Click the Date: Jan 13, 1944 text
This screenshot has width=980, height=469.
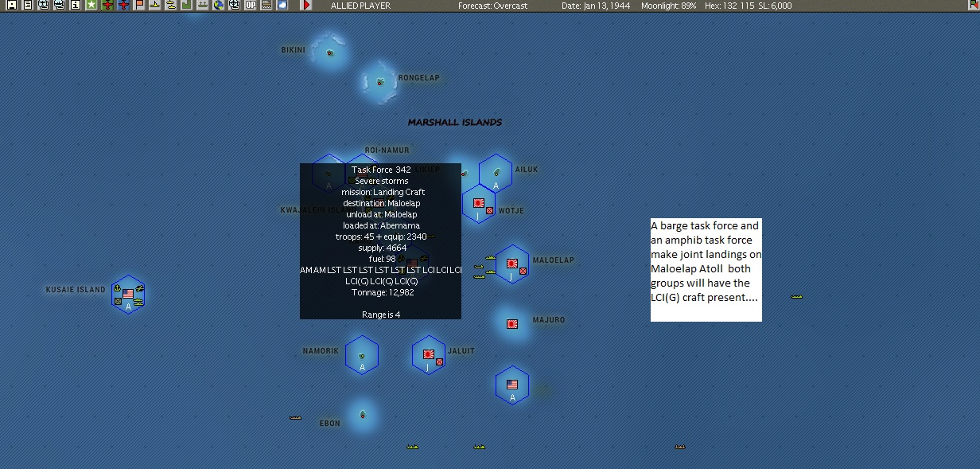(x=596, y=6)
